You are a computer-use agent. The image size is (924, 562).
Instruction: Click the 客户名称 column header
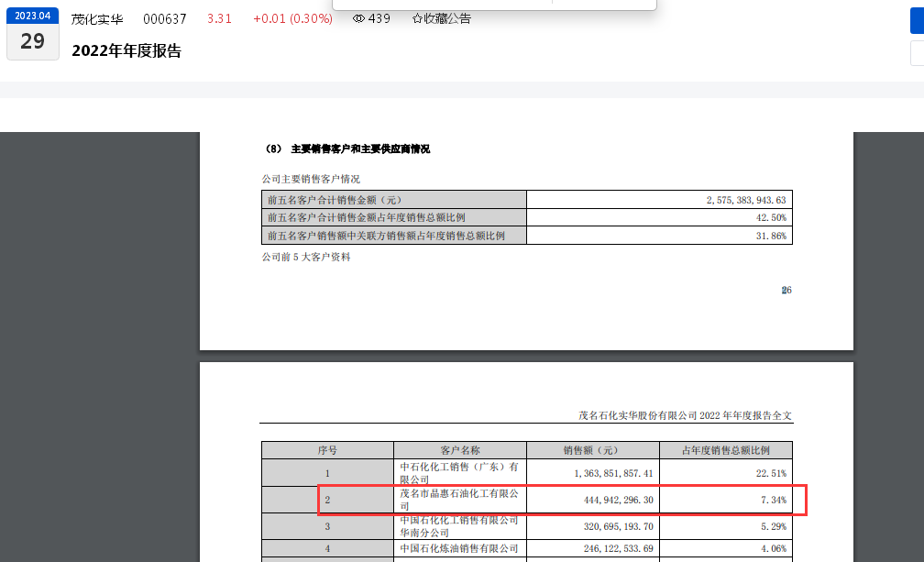(x=460, y=451)
